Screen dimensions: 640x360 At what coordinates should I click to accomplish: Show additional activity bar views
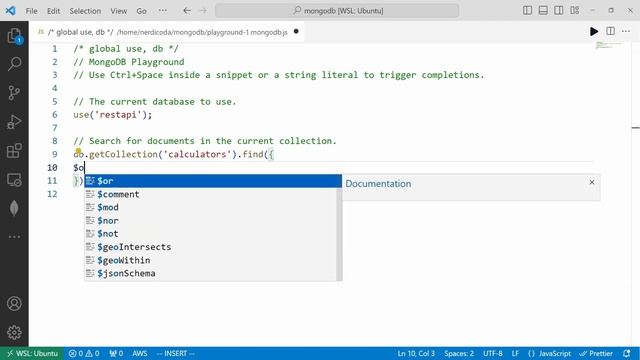coord(14,237)
